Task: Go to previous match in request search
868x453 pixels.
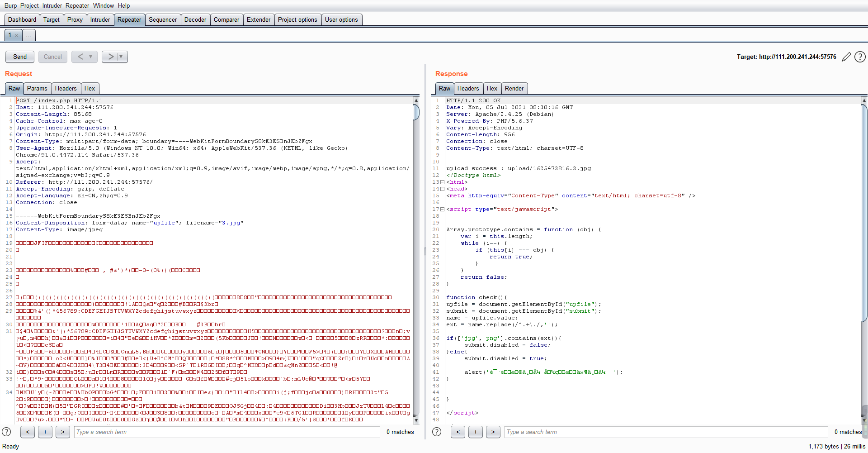Action: pyautogui.click(x=28, y=432)
